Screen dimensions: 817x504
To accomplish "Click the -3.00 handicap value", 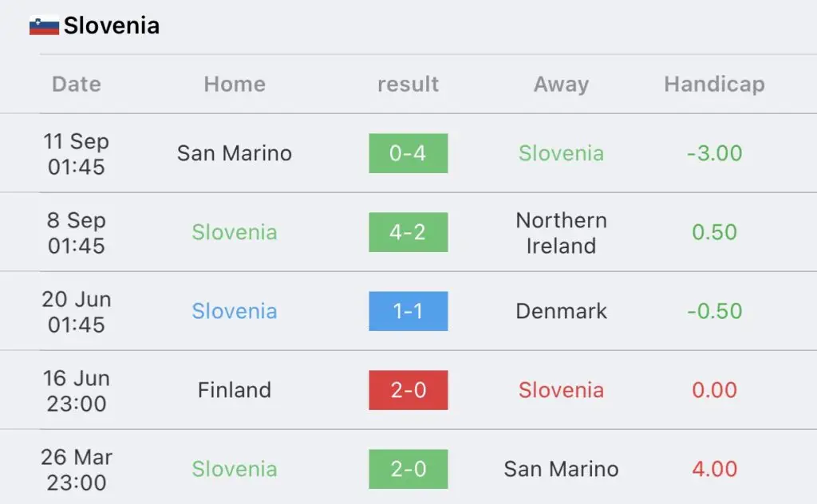I will 714,153.
